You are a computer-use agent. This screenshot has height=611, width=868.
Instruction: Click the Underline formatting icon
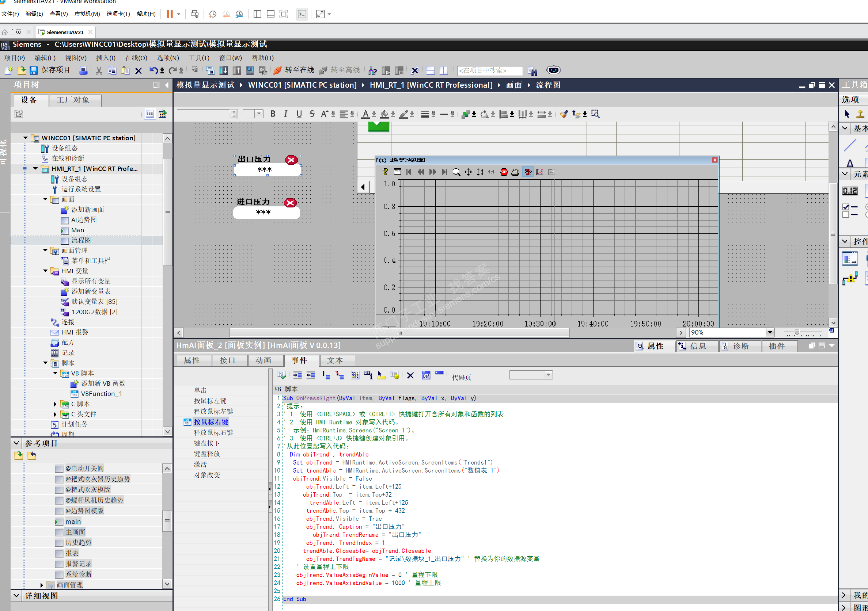tap(299, 114)
